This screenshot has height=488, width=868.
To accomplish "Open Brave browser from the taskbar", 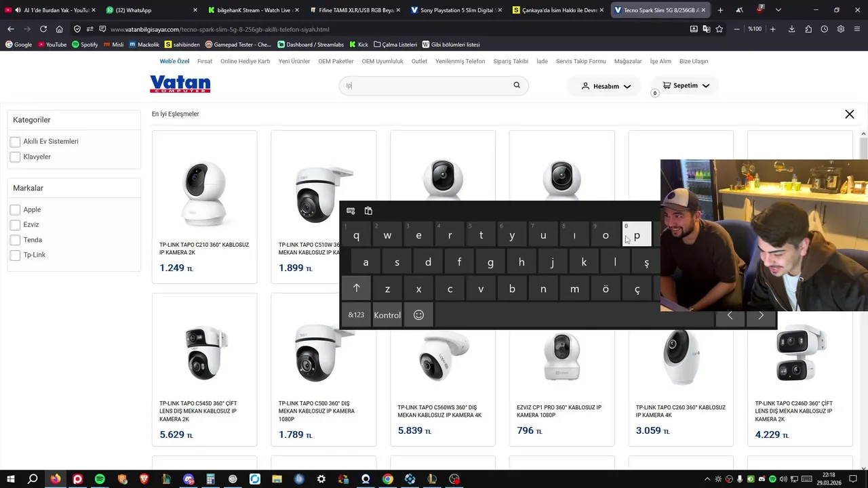I will click(x=144, y=479).
